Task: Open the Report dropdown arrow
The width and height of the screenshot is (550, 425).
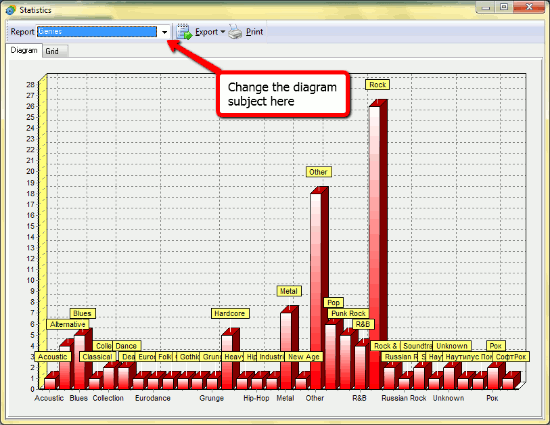Action: (x=164, y=32)
